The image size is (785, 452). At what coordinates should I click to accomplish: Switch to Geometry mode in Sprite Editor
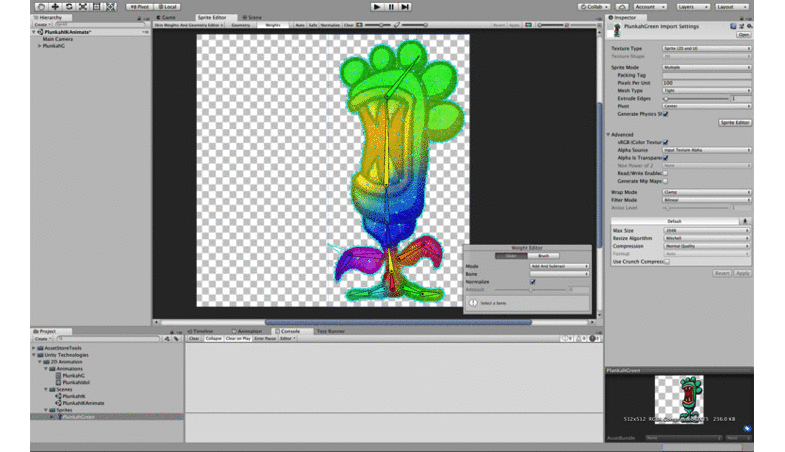click(x=241, y=25)
